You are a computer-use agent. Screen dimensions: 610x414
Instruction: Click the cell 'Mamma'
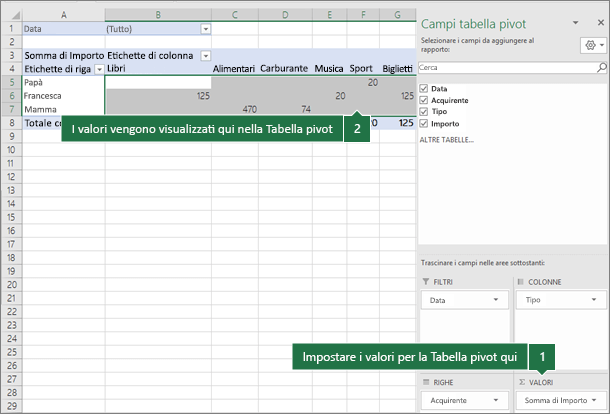point(64,109)
